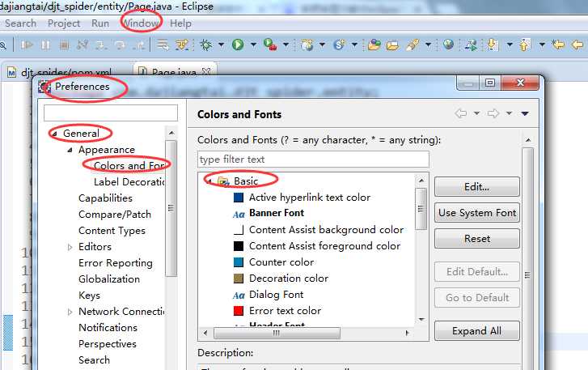Click the disabled Resume debug icon
Image resolution: width=588 pixels, height=370 pixels.
point(27,45)
